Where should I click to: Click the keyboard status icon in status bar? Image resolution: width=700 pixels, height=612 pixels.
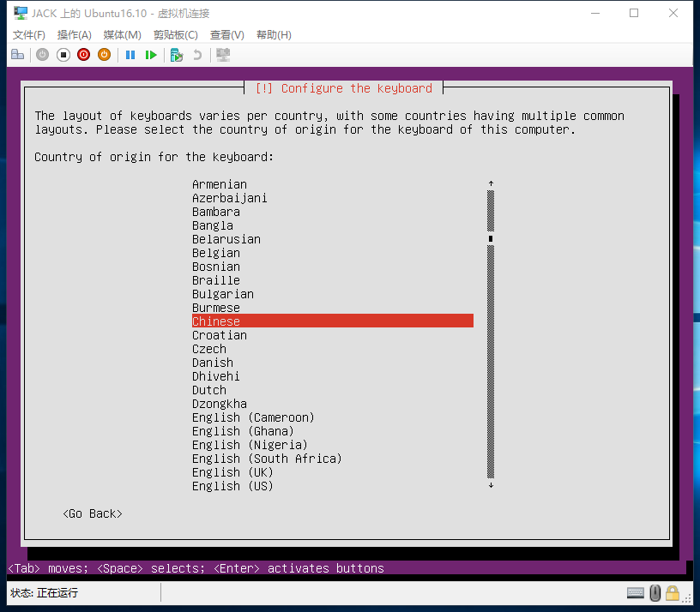tap(635, 593)
